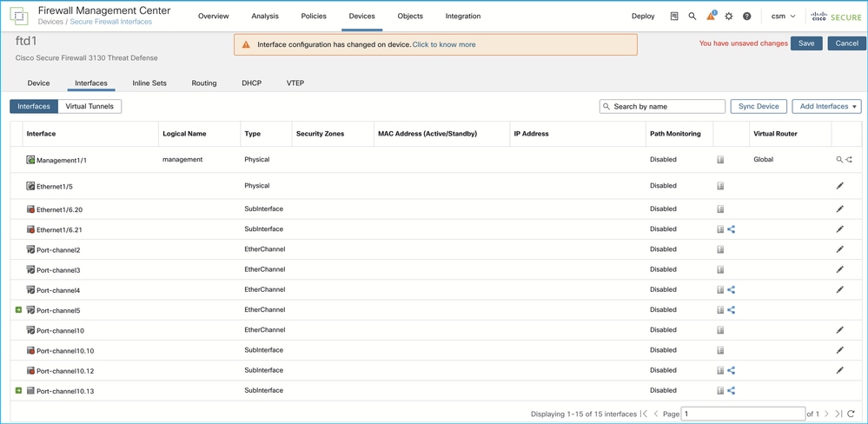
Task: Go to the next page arrow
Action: click(x=826, y=414)
